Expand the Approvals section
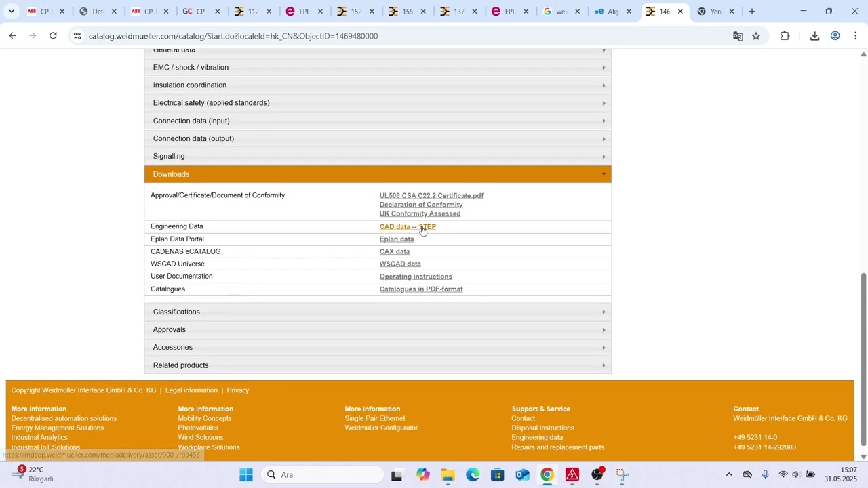The width and height of the screenshot is (868, 488). 378,330
